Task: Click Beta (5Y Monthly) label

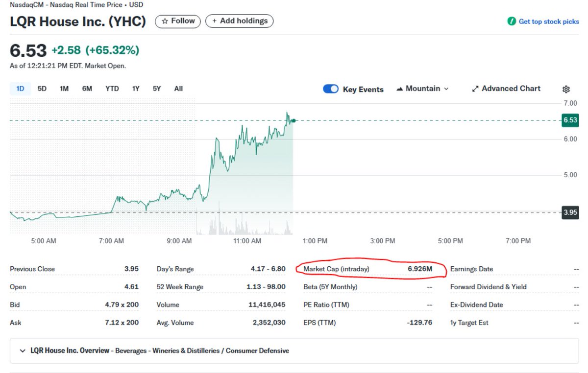Action: tap(330, 287)
